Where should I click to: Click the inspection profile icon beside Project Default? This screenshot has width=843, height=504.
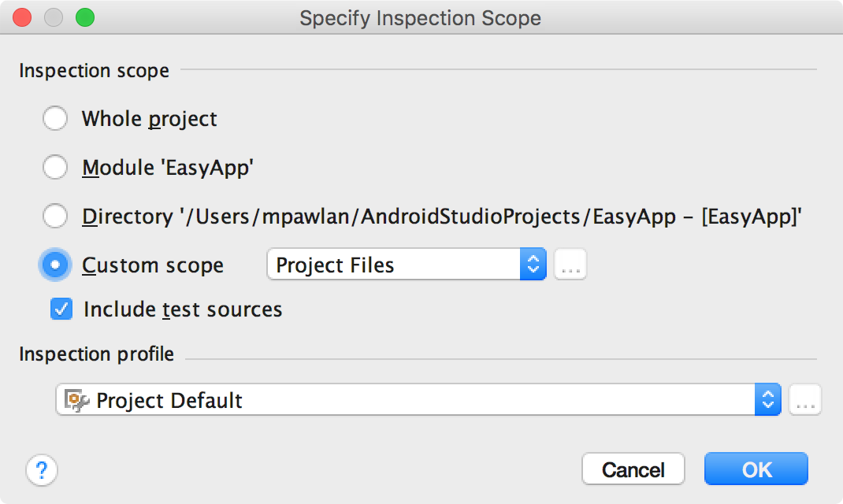coord(76,400)
